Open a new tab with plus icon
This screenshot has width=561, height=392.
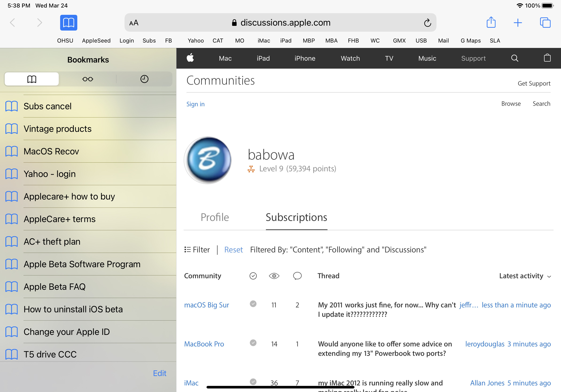[518, 23]
